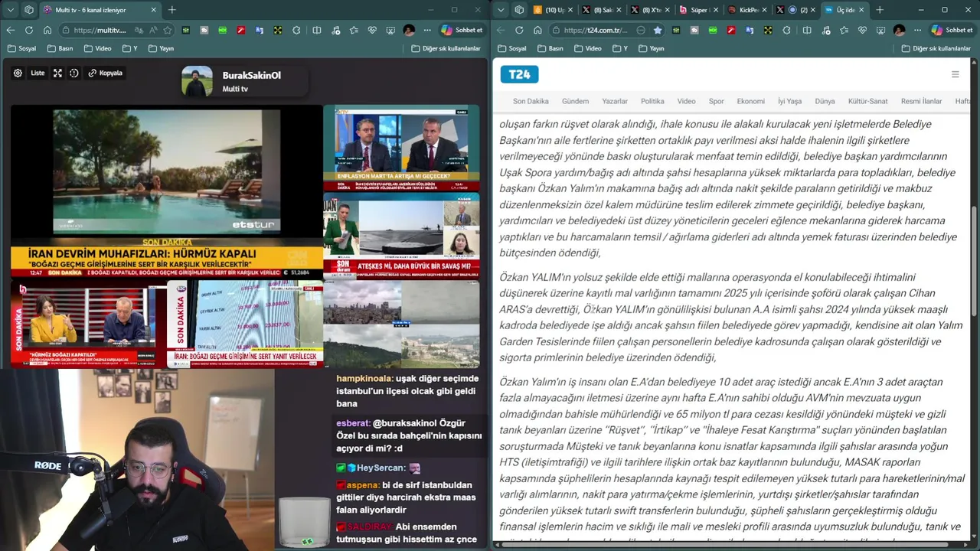Viewport: 980px width, 551px height.
Task: Click Sohbet et Copilot button in Multi tv window
Action: 462,31
